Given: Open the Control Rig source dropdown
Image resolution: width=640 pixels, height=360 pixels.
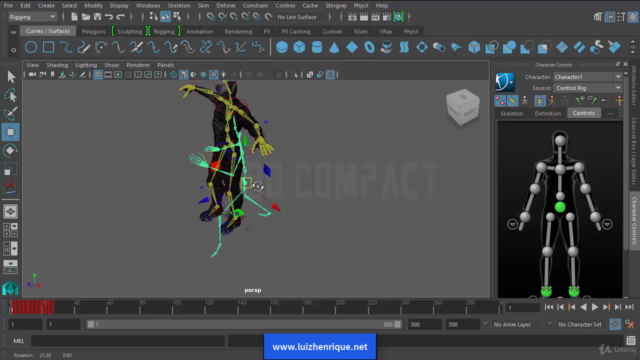Looking at the screenshot, I should (588, 88).
